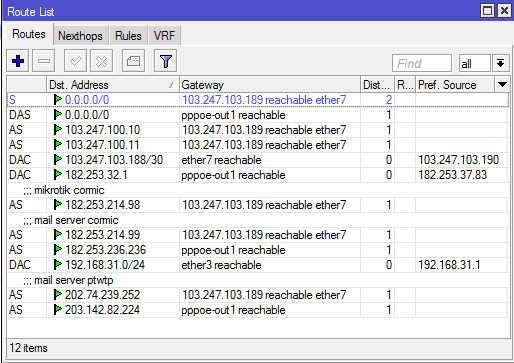The width and height of the screenshot is (514, 363).
Task: Switch to the Routes tab
Action: pos(29,34)
